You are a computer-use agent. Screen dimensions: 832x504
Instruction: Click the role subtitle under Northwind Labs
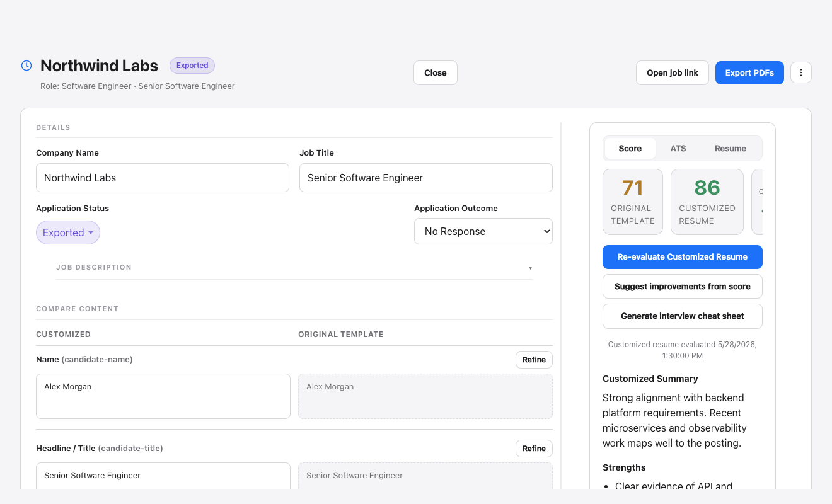click(x=137, y=86)
